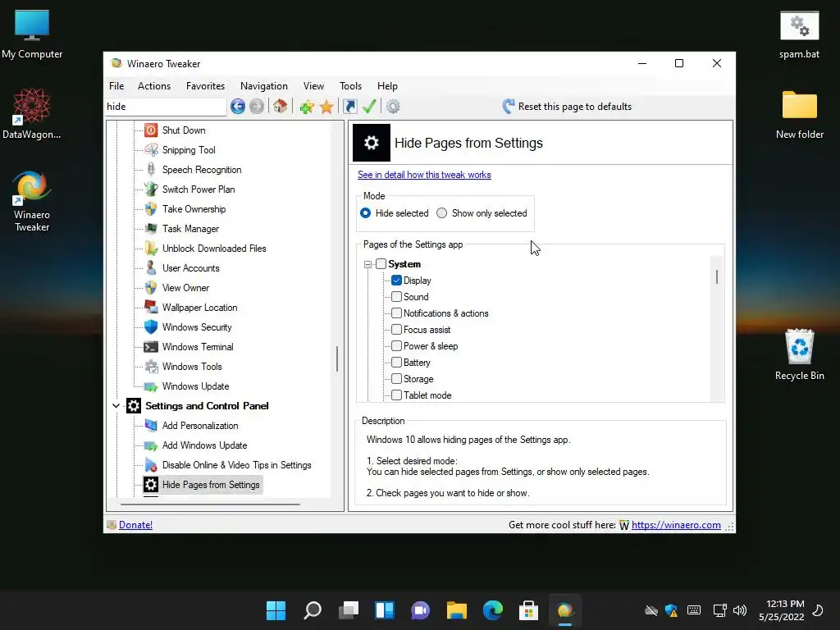This screenshot has height=630, width=840.
Task: Select Task Manager in the tree
Action: [190, 229]
